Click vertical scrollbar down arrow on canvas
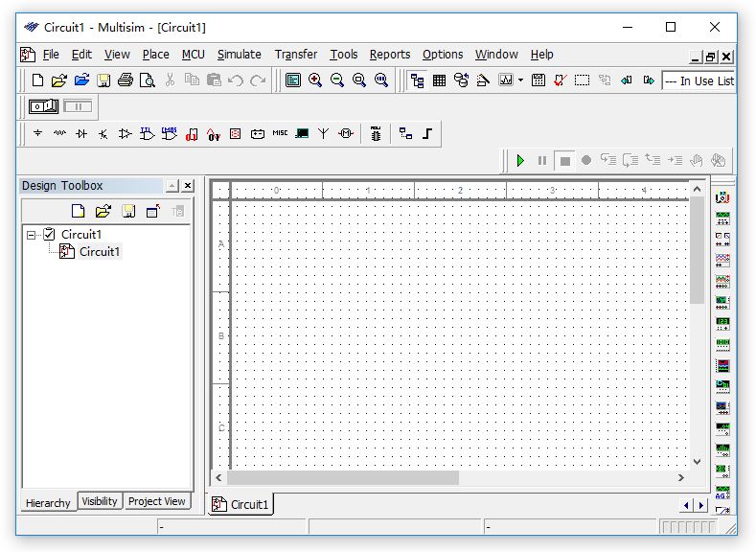756x552 pixels. point(697,461)
